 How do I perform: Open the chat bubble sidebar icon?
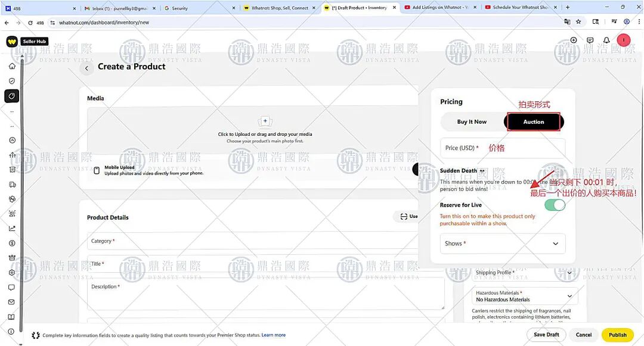click(x=12, y=288)
